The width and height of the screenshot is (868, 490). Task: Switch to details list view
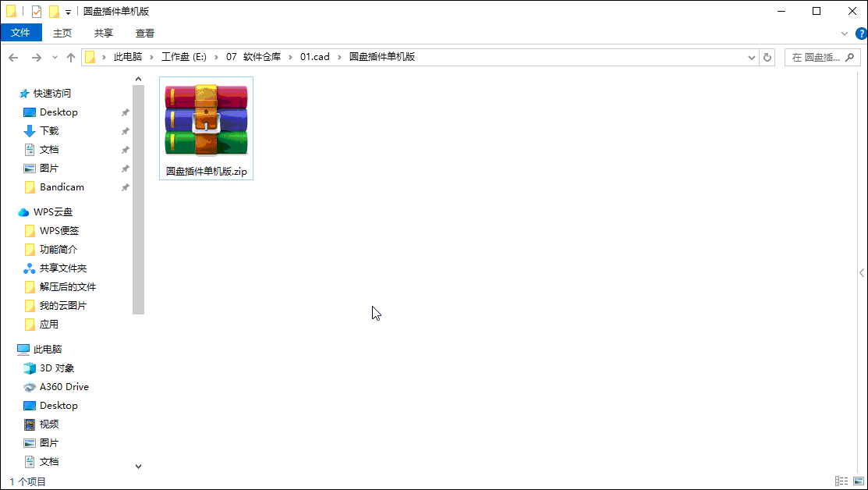pos(841,481)
